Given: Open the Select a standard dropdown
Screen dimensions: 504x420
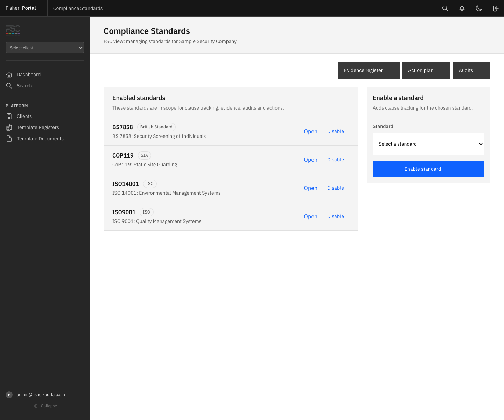Looking at the screenshot, I should (x=428, y=144).
